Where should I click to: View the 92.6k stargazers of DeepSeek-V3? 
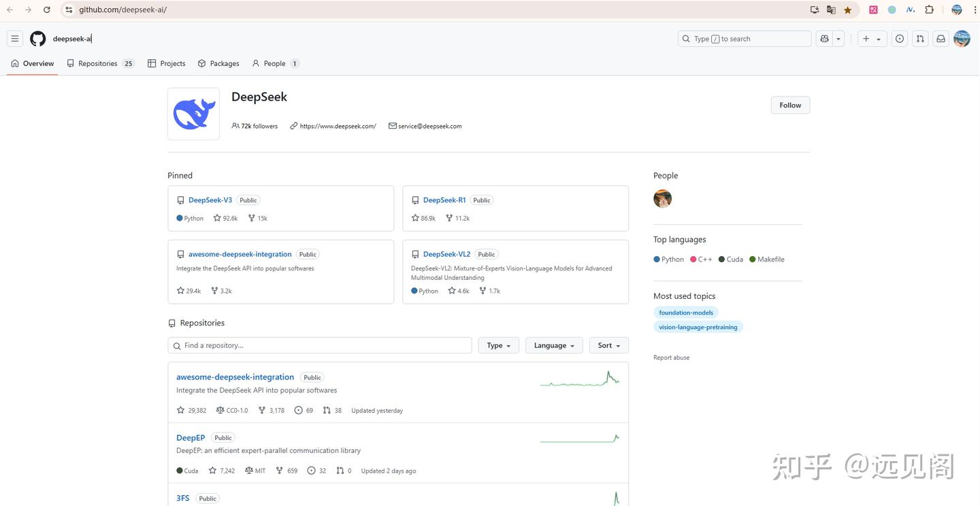click(225, 218)
